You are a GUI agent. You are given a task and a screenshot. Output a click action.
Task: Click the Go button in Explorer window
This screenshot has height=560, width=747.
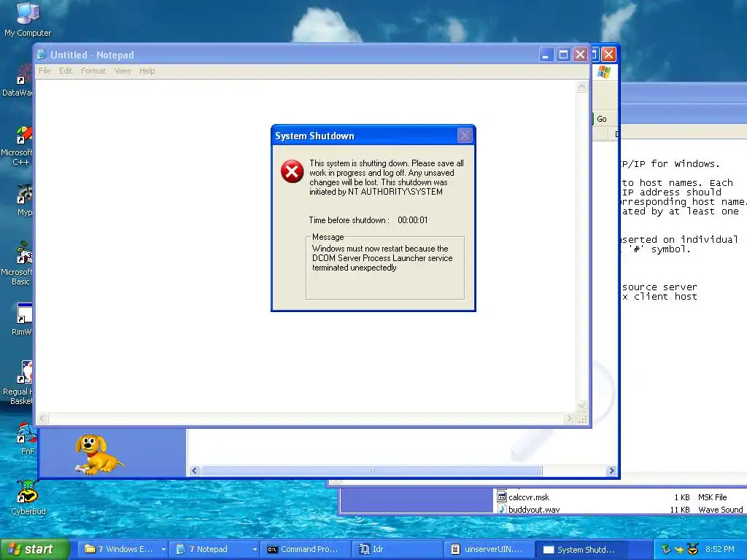point(602,119)
